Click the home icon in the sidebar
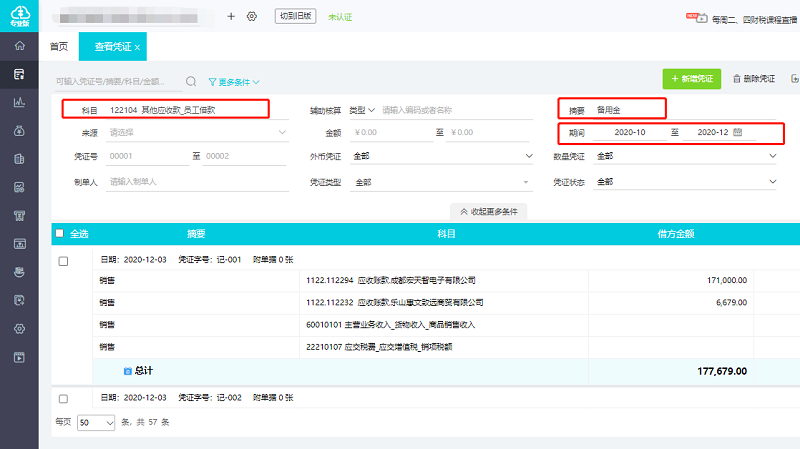800x449 pixels. click(x=19, y=46)
